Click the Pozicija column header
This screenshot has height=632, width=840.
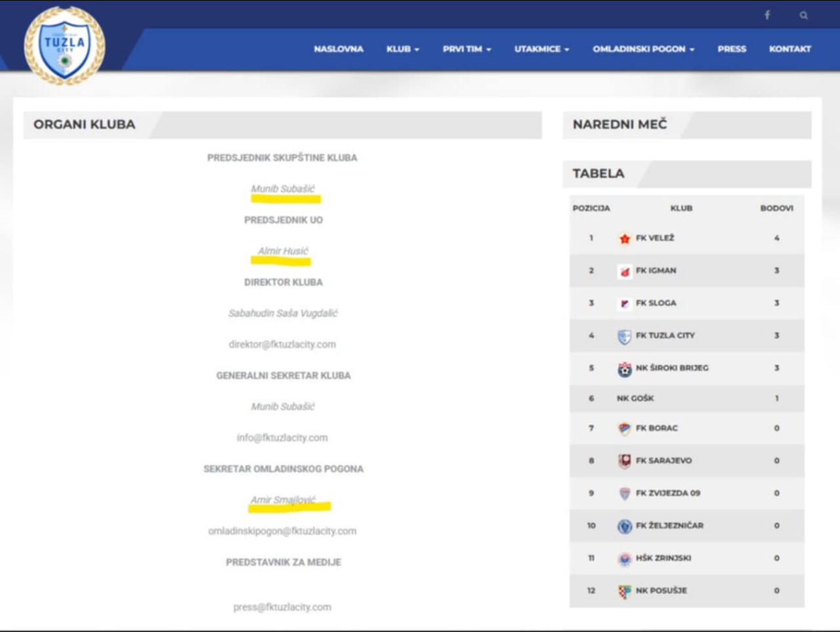[591, 208]
